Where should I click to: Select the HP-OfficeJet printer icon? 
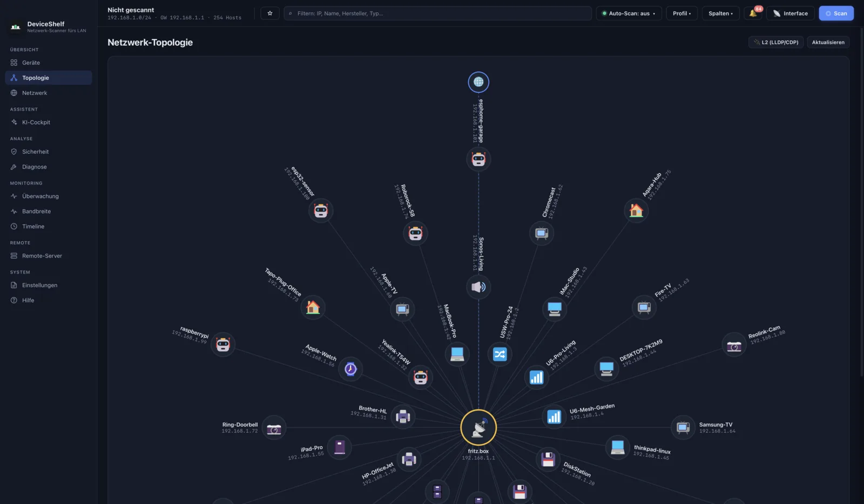point(409,459)
